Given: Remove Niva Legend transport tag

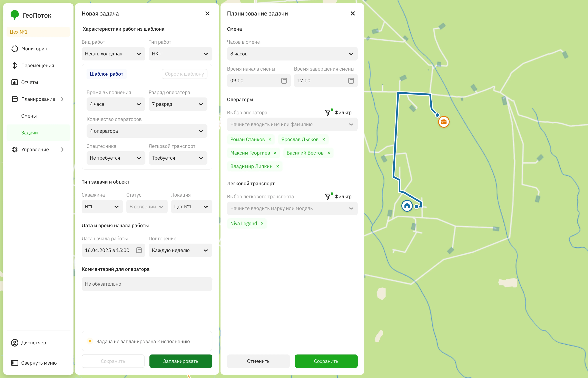Looking at the screenshot, I should (x=262, y=223).
